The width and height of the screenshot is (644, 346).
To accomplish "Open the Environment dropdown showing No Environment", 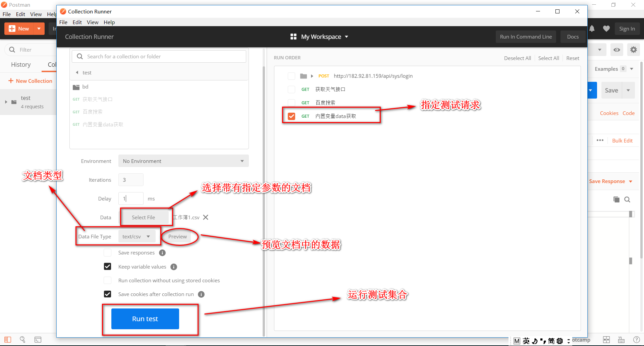I will pyautogui.click(x=183, y=161).
